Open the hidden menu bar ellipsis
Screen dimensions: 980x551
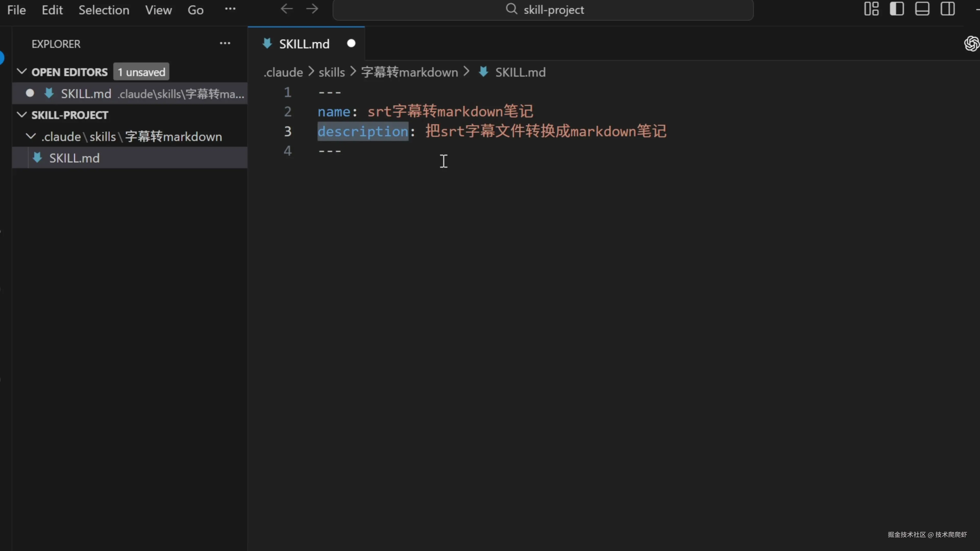[230, 9]
